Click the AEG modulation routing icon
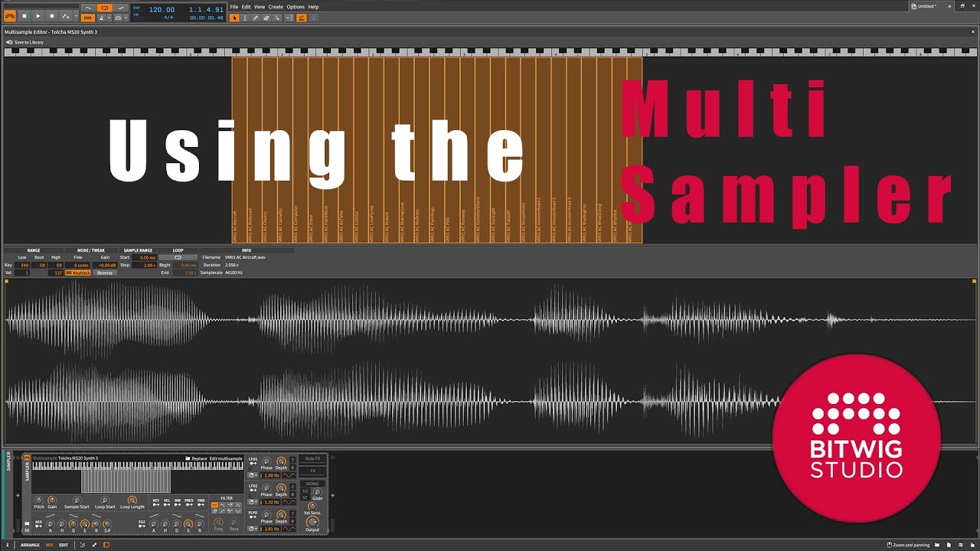 point(39,527)
